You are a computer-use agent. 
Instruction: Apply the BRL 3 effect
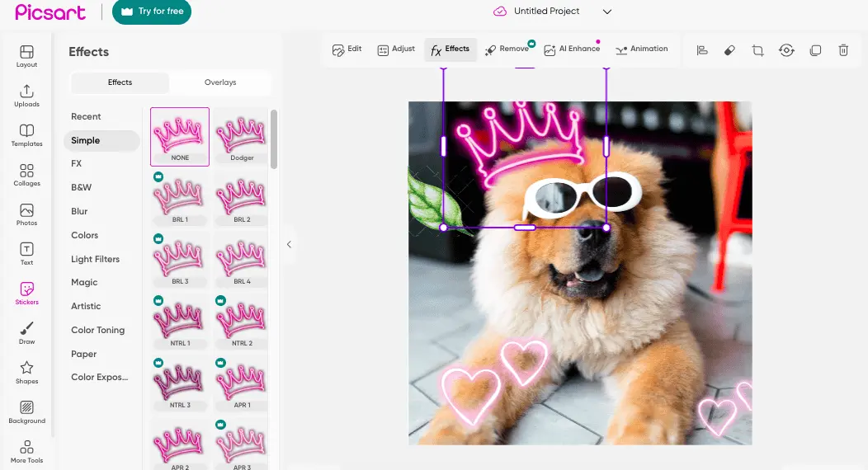pyautogui.click(x=180, y=261)
